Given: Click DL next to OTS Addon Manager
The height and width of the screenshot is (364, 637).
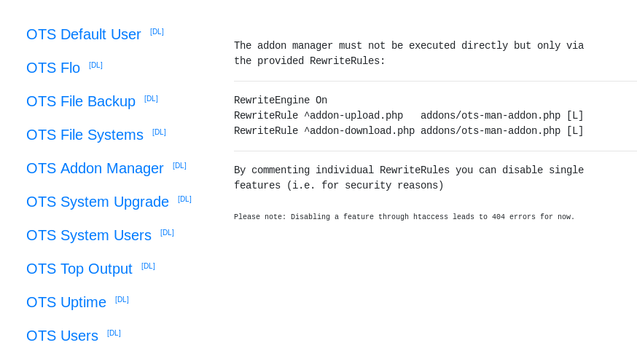Looking at the screenshot, I should [x=179, y=166].
